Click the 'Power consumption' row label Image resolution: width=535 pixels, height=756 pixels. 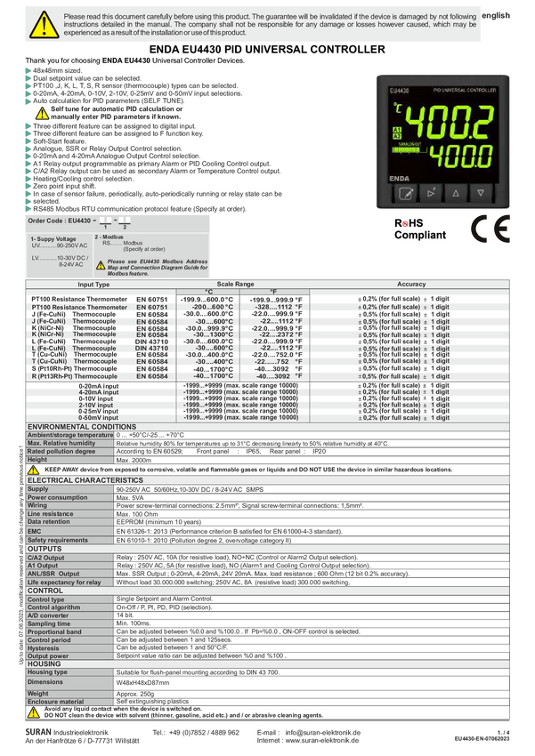click(x=57, y=497)
